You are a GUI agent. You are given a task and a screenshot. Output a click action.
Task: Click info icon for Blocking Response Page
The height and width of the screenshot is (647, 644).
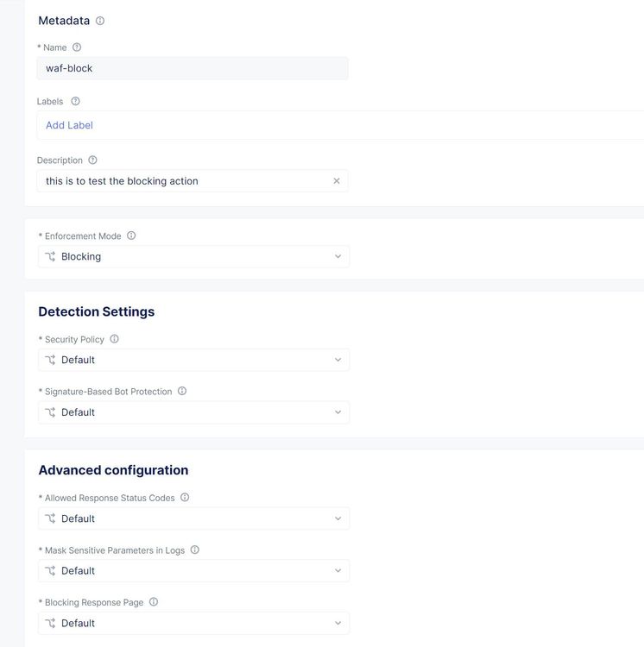coord(154,602)
